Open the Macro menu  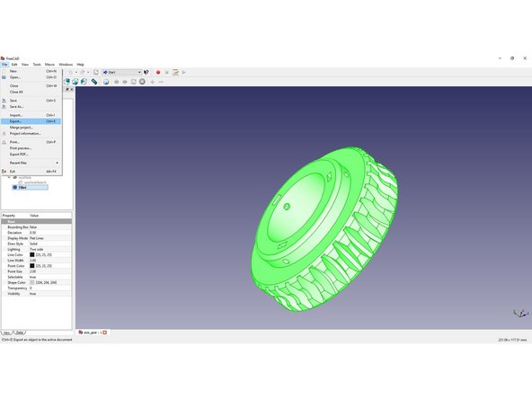pos(49,65)
